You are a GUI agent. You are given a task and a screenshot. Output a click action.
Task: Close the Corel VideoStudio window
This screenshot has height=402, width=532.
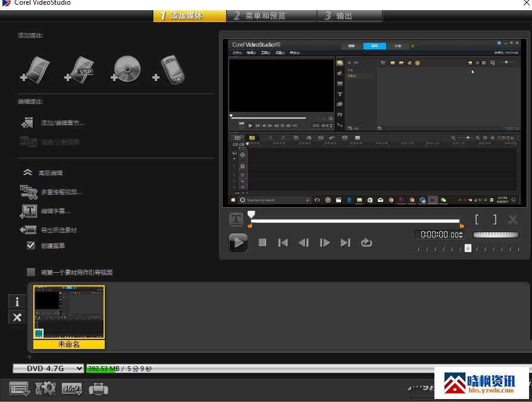526,3
